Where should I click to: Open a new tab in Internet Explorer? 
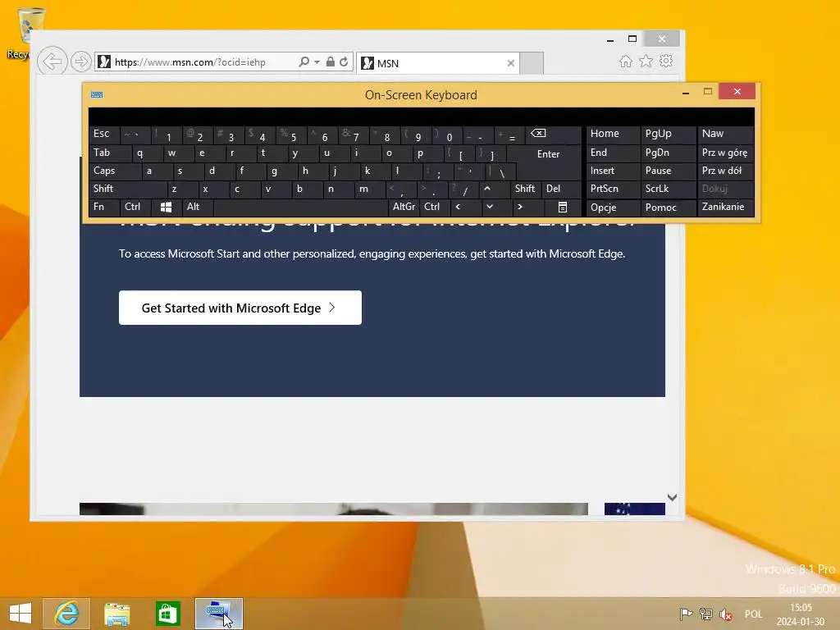tap(532, 63)
